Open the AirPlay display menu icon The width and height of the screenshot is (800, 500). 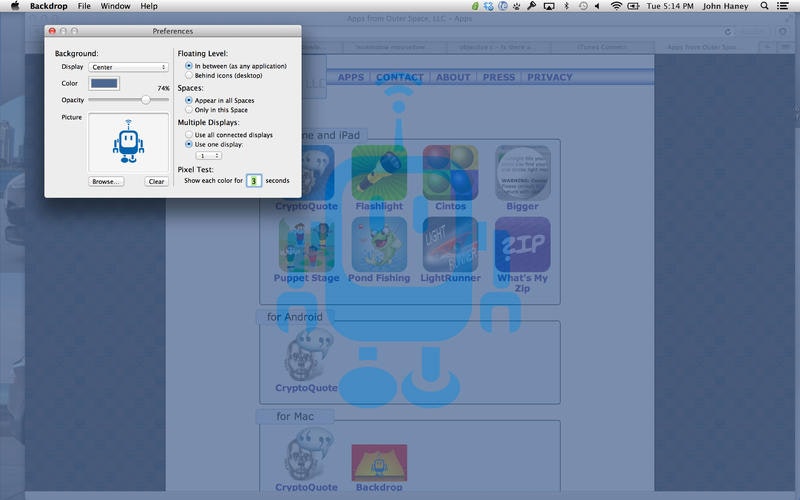(549, 6)
